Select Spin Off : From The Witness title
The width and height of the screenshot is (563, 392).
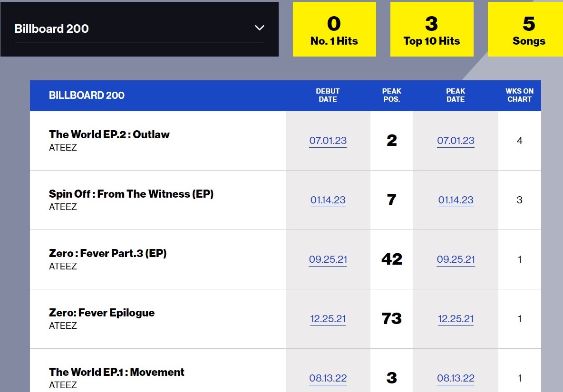(x=131, y=194)
